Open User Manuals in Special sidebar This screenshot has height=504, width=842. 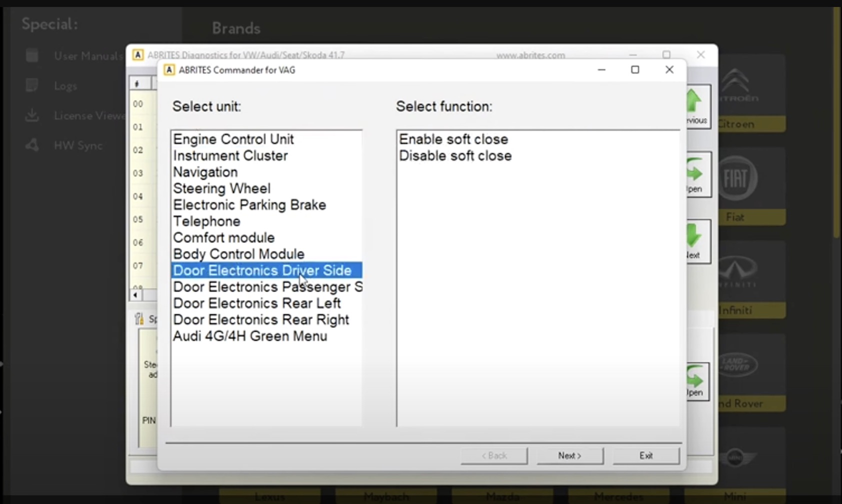[74, 56]
